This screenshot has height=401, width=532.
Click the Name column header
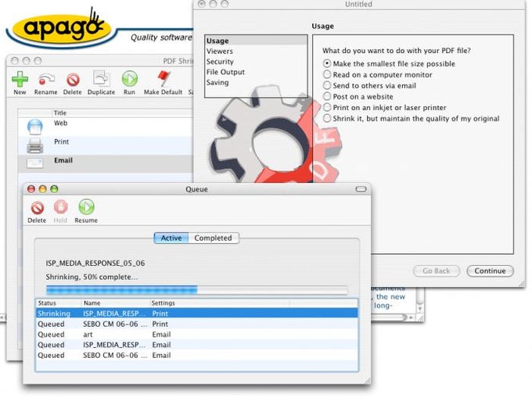point(115,303)
